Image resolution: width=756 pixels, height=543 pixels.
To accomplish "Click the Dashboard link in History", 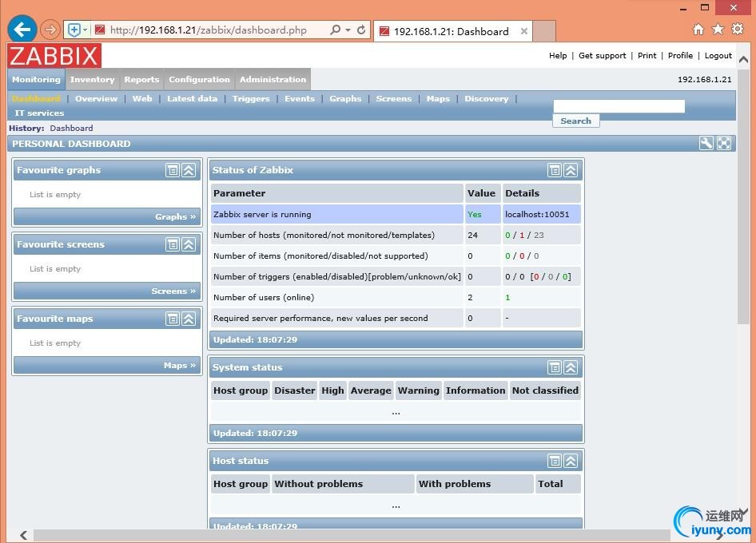I will tap(71, 128).
